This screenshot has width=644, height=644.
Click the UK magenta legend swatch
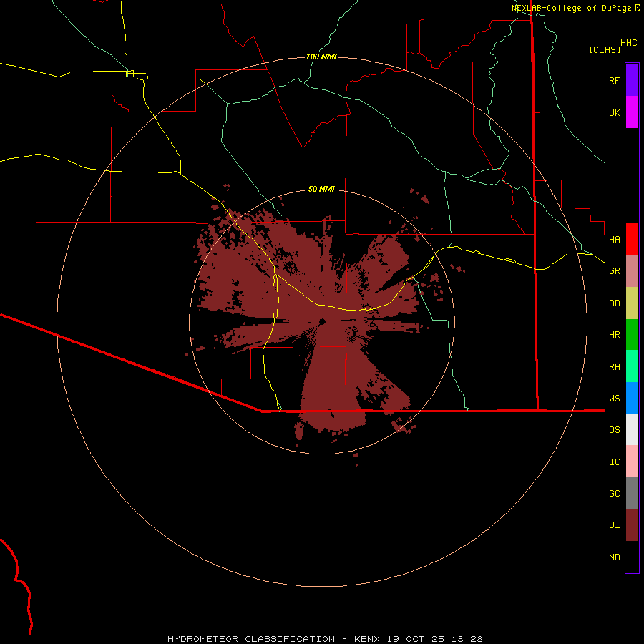[x=632, y=112]
